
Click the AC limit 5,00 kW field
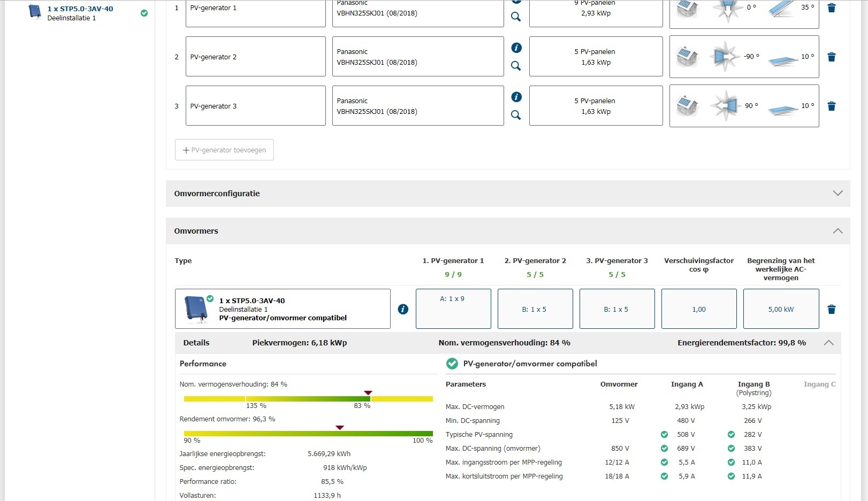click(x=781, y=309)
